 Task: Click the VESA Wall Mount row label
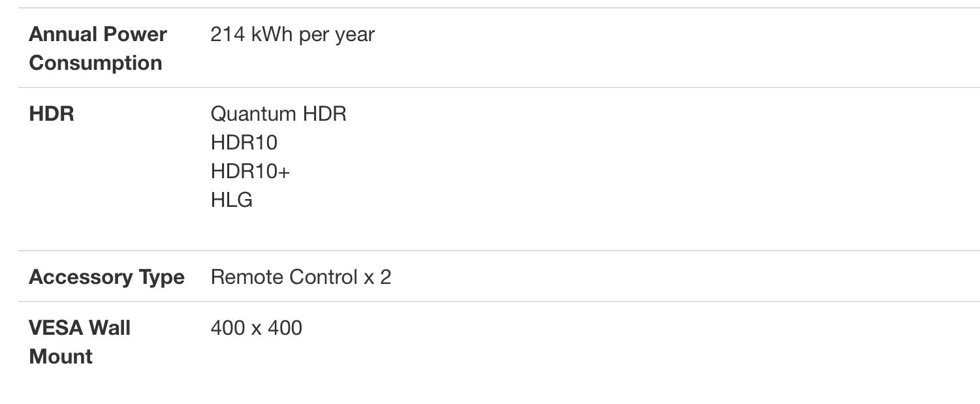pyautogui.click(x=80, y=342)
